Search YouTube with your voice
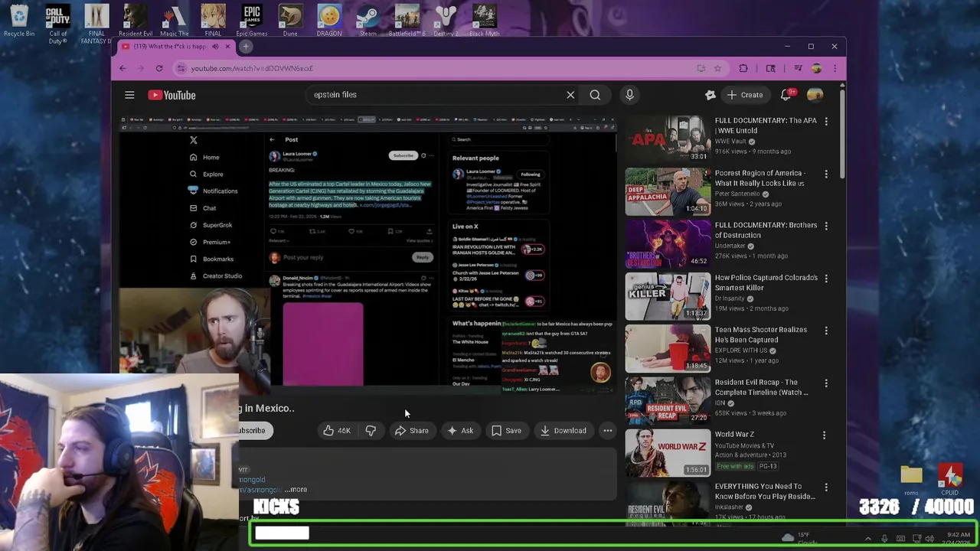 pos(629,95)
